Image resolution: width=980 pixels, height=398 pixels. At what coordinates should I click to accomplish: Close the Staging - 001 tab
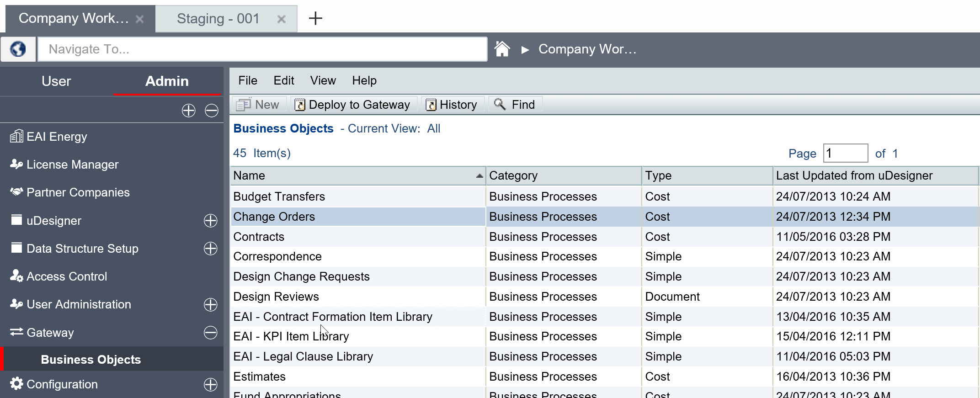[x=282, y=19]
